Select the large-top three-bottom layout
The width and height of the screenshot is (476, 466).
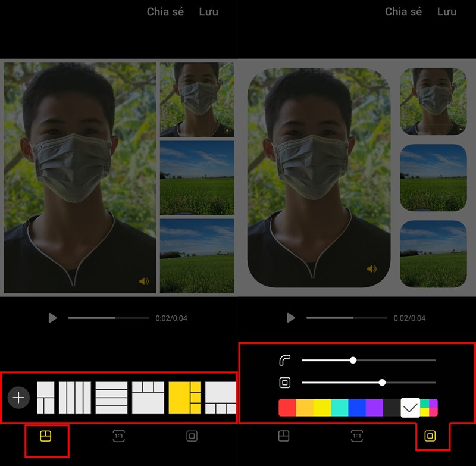[x=221, y=398]
